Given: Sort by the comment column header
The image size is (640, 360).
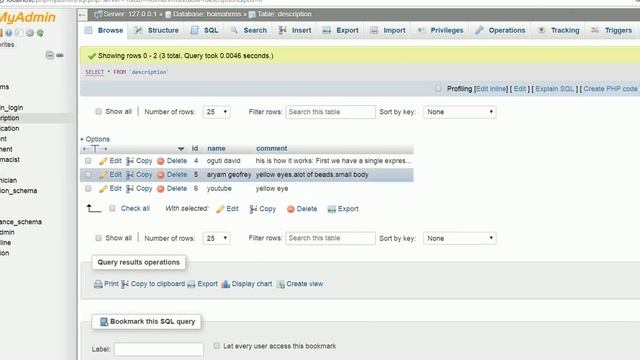Looking at the screenshot, I should 272,149.
